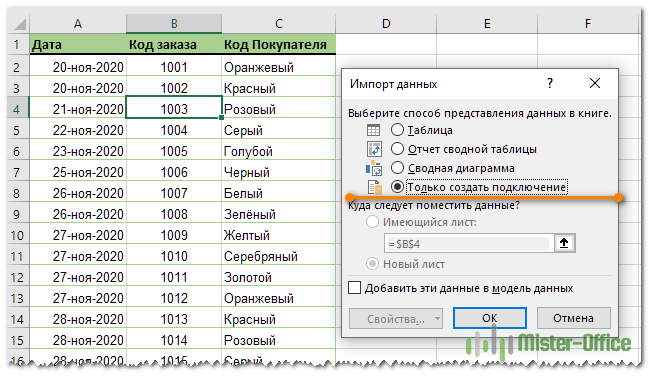648x379 pixels.
Task: Click the select-all corner triangle
Action: tap(20, 25)
